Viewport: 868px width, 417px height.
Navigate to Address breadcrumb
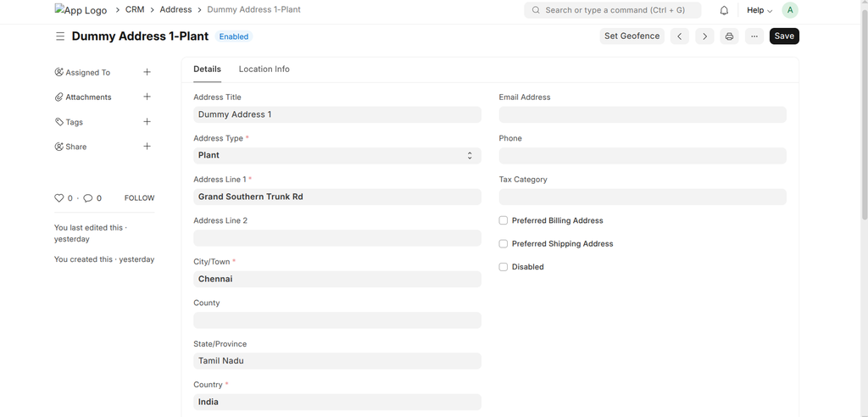click(x=176, y=9)
